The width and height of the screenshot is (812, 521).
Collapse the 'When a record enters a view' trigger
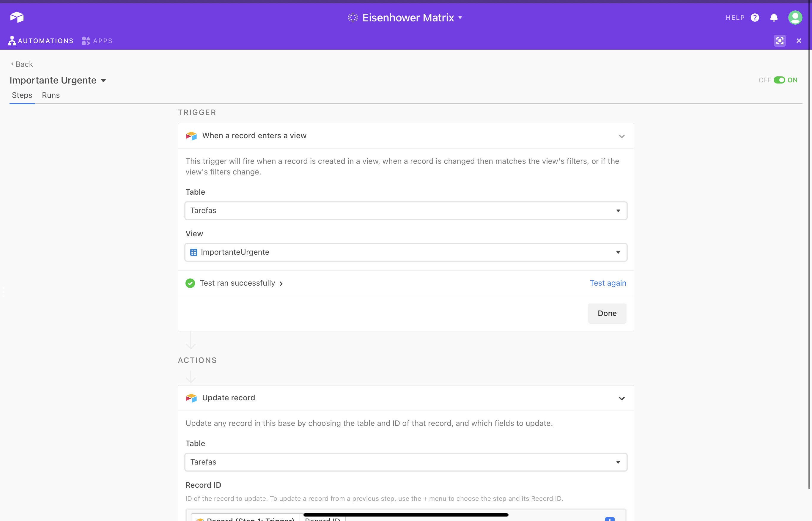(621, 136)
